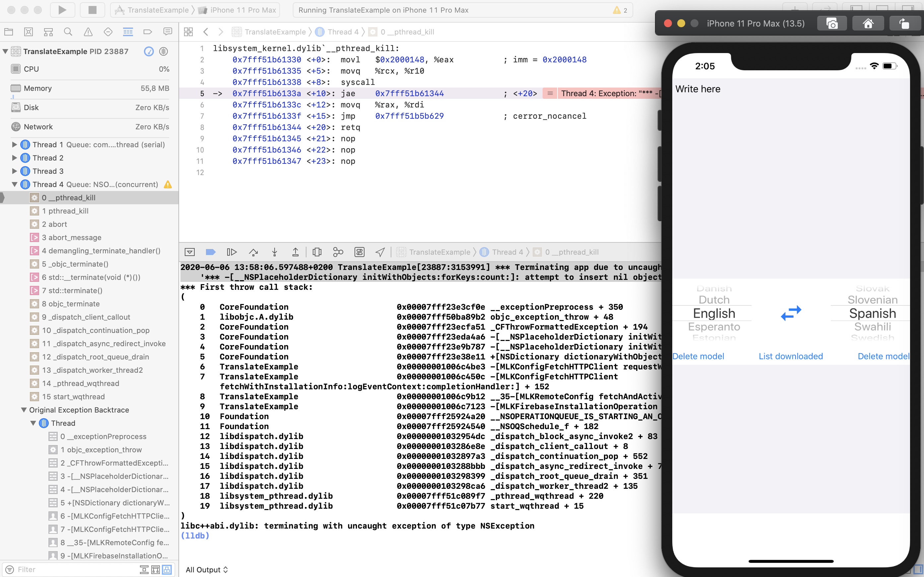Select the Memory gauge row
The image size is (924, 577).
pyautogui.click(x=90, y=88)
